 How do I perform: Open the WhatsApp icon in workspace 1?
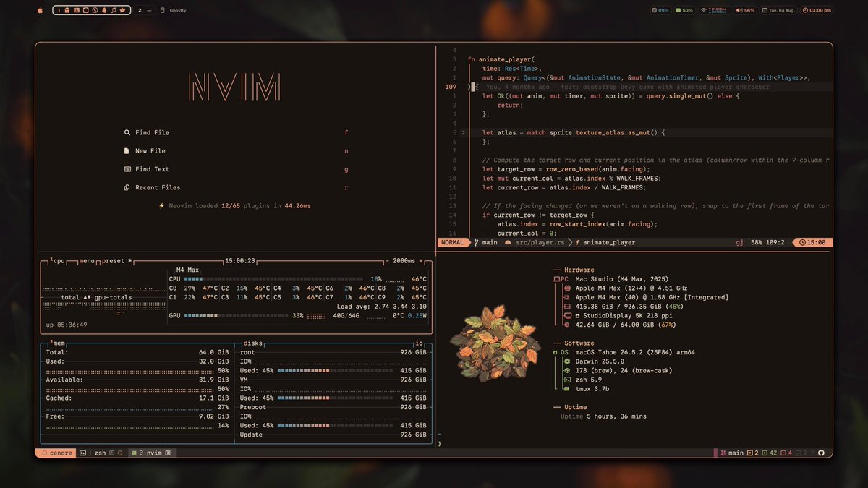point(95,10)
